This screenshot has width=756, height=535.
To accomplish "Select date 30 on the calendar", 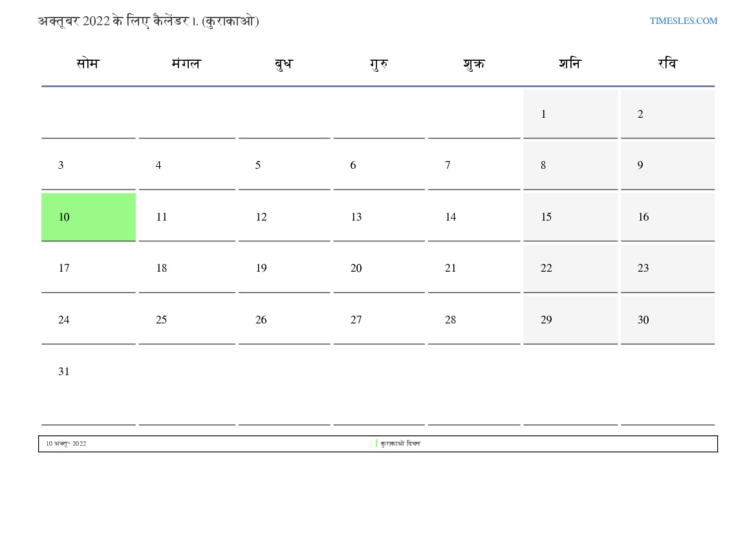I will [668, 320].
